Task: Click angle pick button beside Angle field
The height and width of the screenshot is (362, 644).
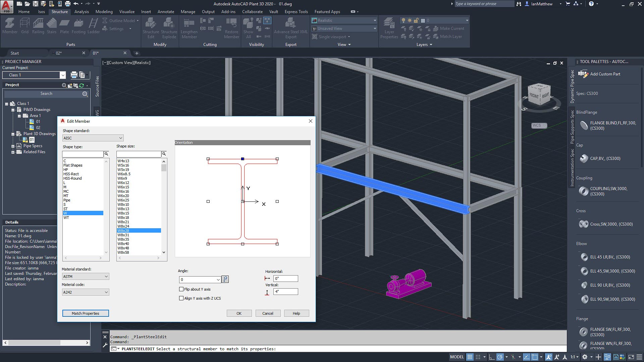Action: [225, 279]
